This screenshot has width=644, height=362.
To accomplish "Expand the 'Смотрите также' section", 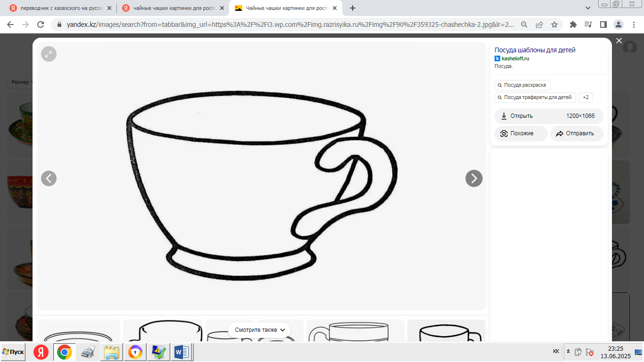I will click(259, 330).
